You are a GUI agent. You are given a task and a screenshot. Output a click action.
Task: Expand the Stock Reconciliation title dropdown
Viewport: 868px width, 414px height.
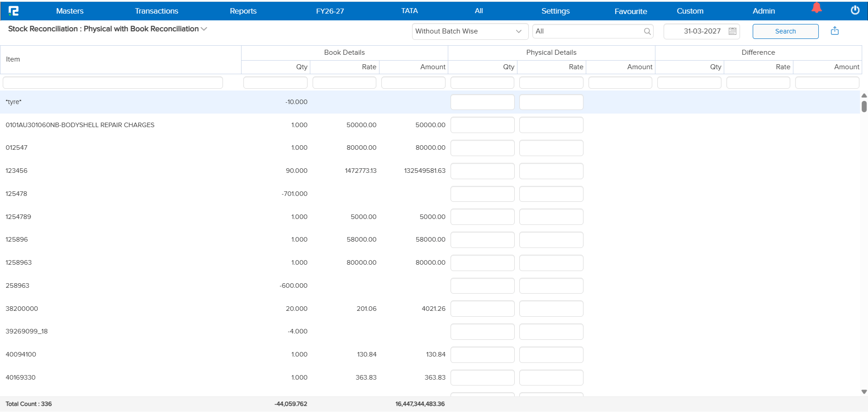[204, 29]
